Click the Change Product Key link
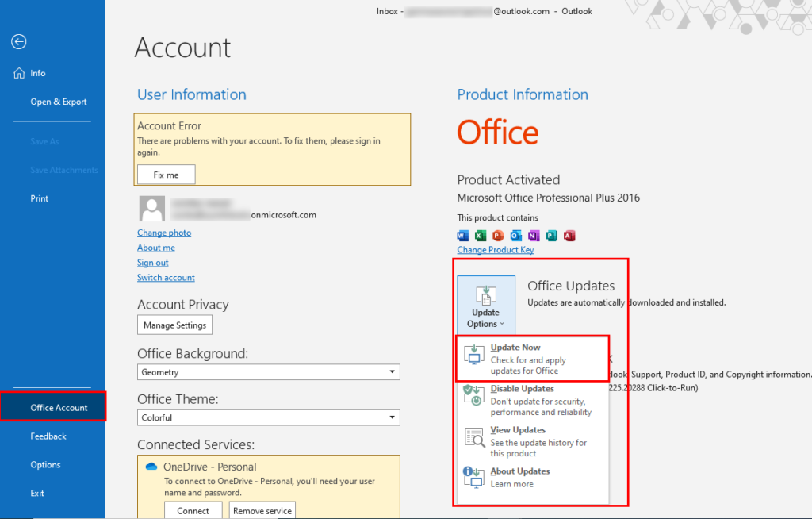This screenshot has width=812, height=519. [x=495, y=250]
